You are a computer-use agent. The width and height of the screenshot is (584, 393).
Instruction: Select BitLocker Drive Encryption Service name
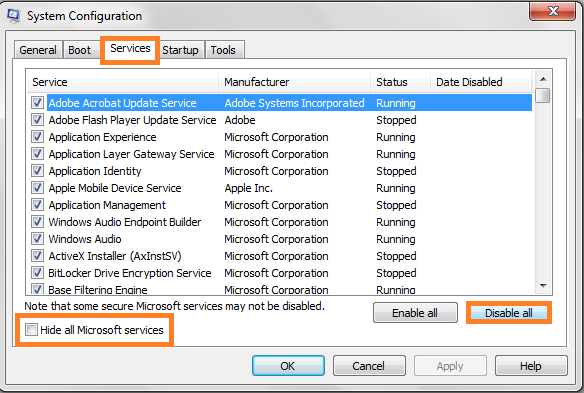pos(130,273)
